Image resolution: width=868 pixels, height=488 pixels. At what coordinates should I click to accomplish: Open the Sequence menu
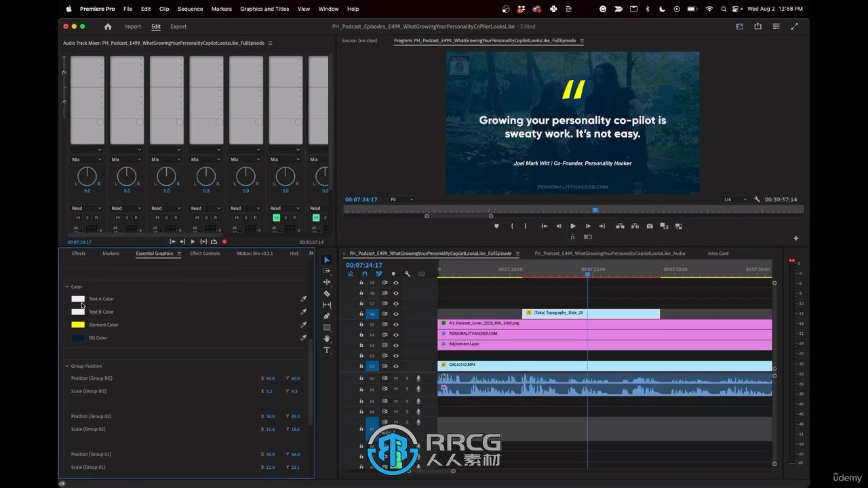point(190,9)
